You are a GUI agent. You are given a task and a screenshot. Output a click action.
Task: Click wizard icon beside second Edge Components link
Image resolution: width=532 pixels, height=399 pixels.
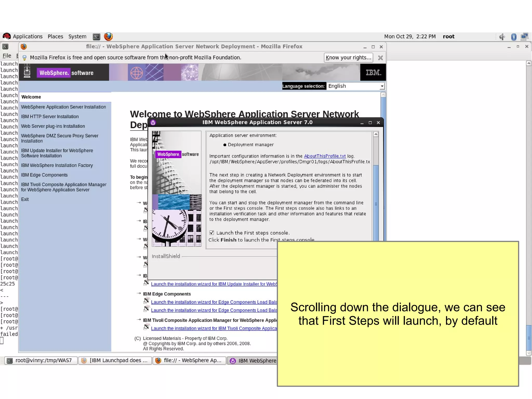tap(147, 309)
